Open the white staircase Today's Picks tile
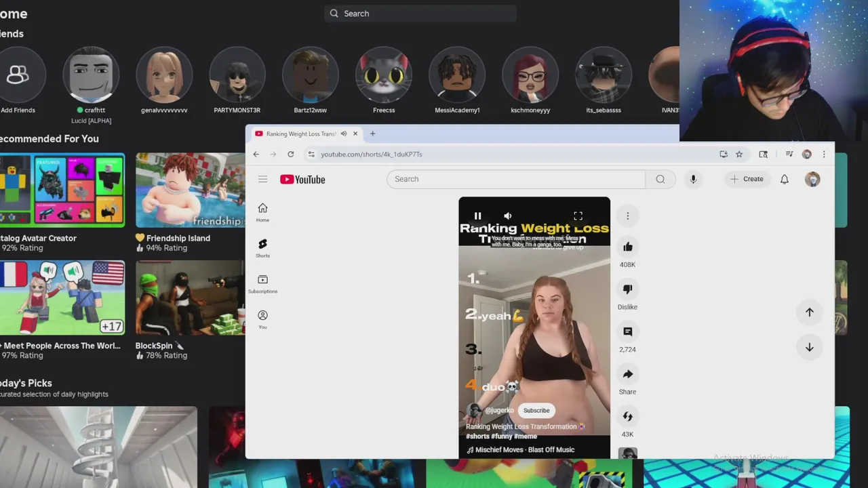This screenshot has height=488, width=868. point(98,447)
